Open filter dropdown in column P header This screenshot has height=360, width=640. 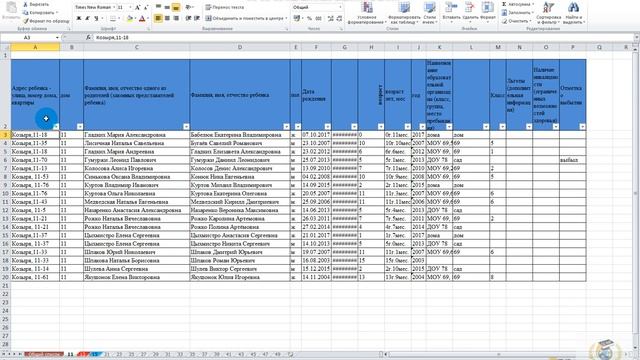click(582, 127)
